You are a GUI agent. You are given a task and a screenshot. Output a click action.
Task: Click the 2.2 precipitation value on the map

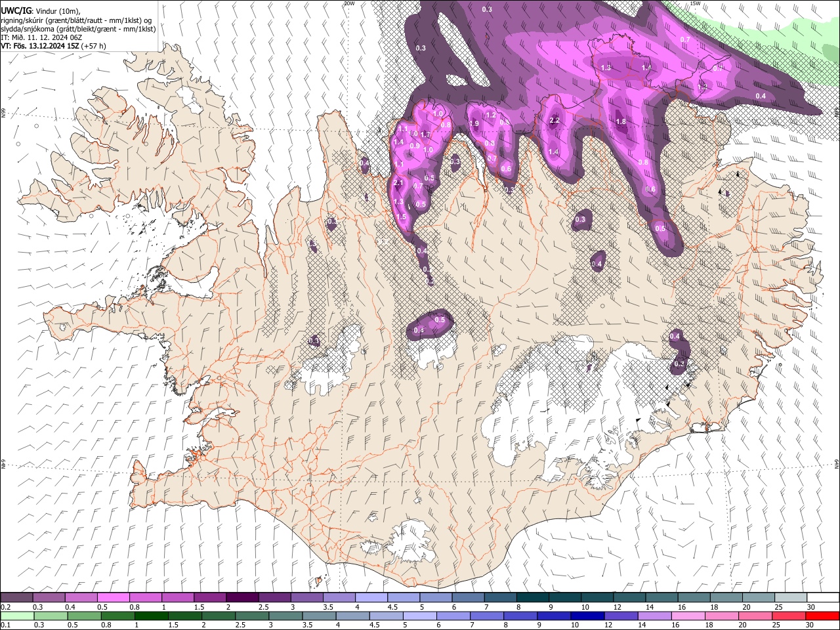555,121
